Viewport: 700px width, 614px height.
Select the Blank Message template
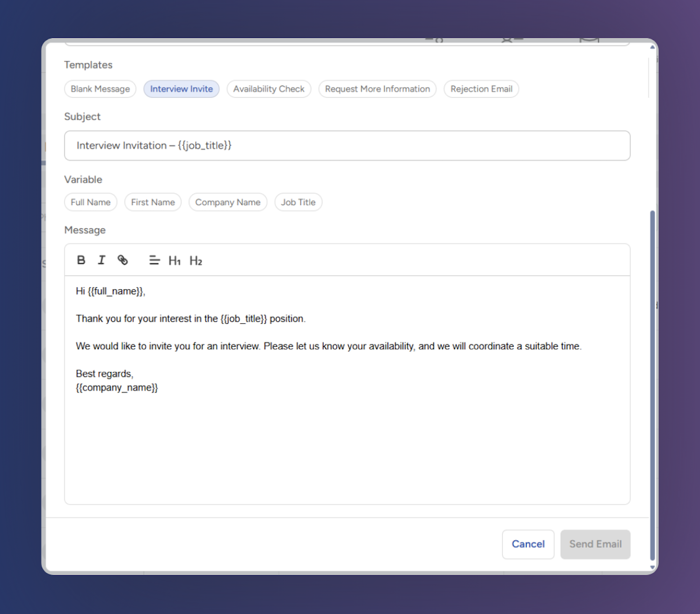(x=100, y=89)
